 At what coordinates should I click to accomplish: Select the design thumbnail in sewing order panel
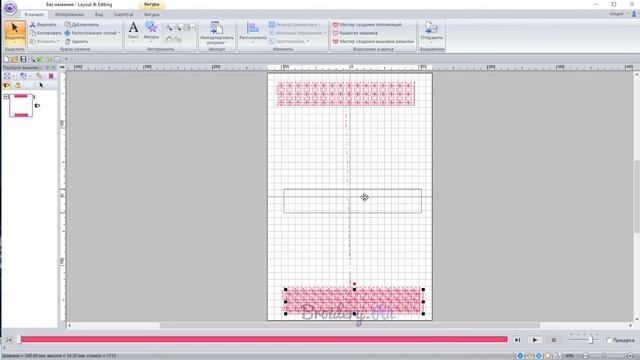point(21,106)
